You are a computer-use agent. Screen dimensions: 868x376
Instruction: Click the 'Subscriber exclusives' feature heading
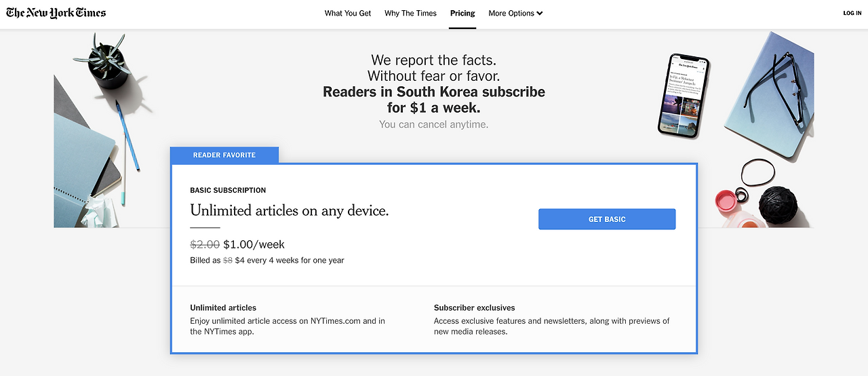click(475, 307)
